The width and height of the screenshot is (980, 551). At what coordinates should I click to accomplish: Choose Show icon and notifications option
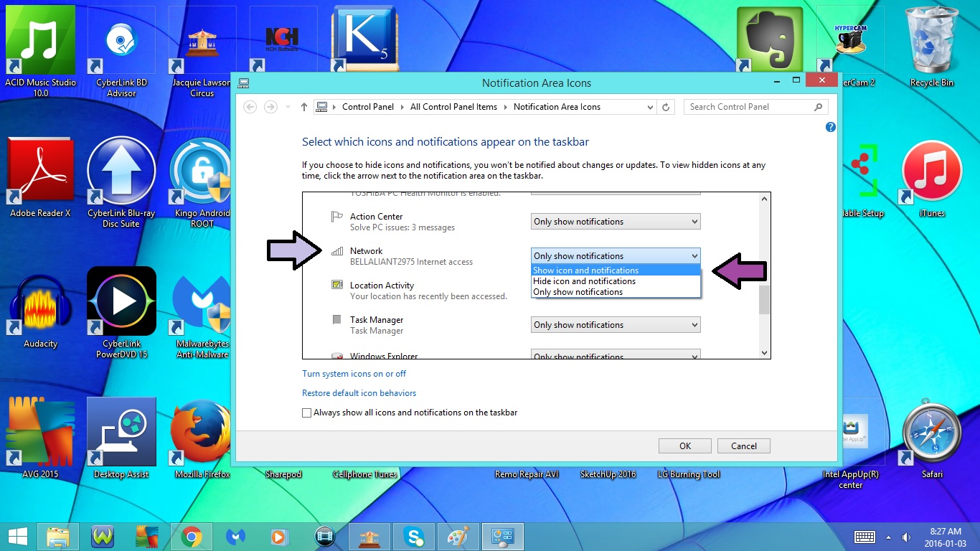616,270
